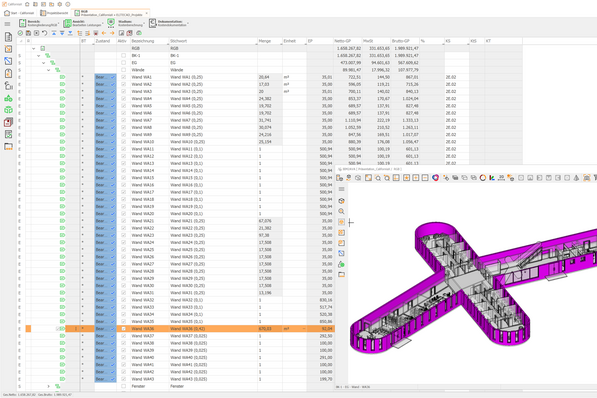Open settings gear icon in title bar

tap(60, 4)
